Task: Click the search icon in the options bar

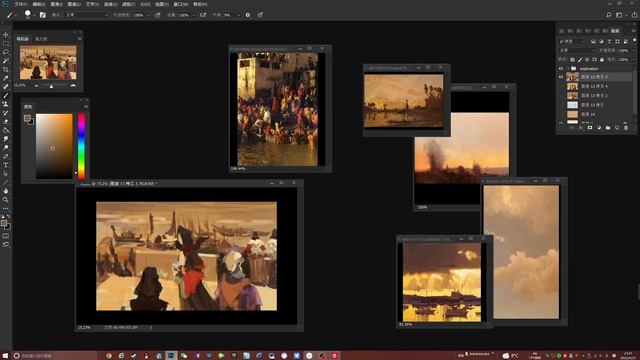Action: click(x=609, y=15)
